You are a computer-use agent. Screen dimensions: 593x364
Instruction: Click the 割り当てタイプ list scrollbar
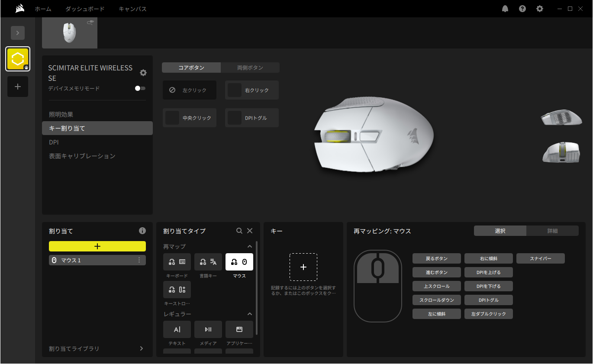[x=257, y=288]
